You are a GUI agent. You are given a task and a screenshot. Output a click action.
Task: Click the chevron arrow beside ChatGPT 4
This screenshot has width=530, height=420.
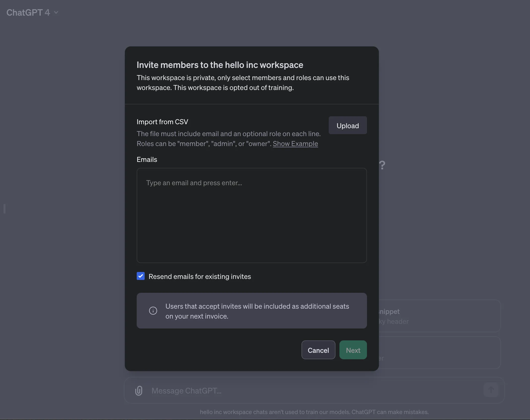point(56,12)
